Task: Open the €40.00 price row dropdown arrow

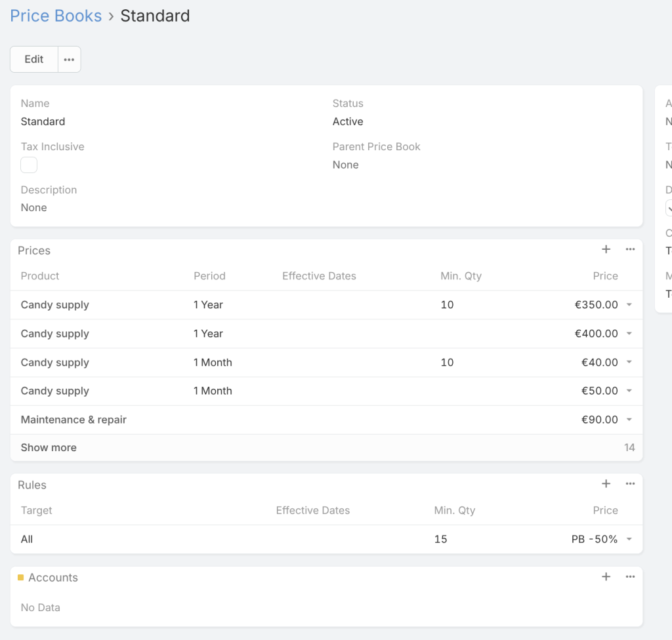Action: (x=629, y=363)
